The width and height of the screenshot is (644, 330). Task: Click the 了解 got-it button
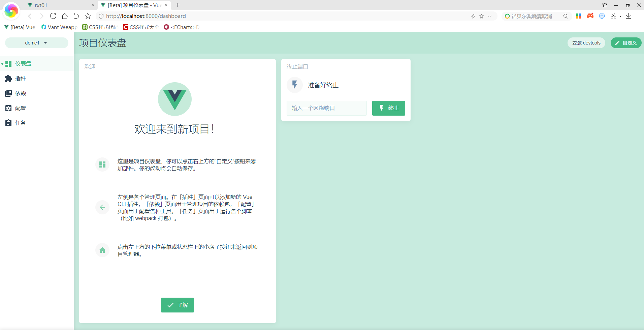[x=177, y=305]
